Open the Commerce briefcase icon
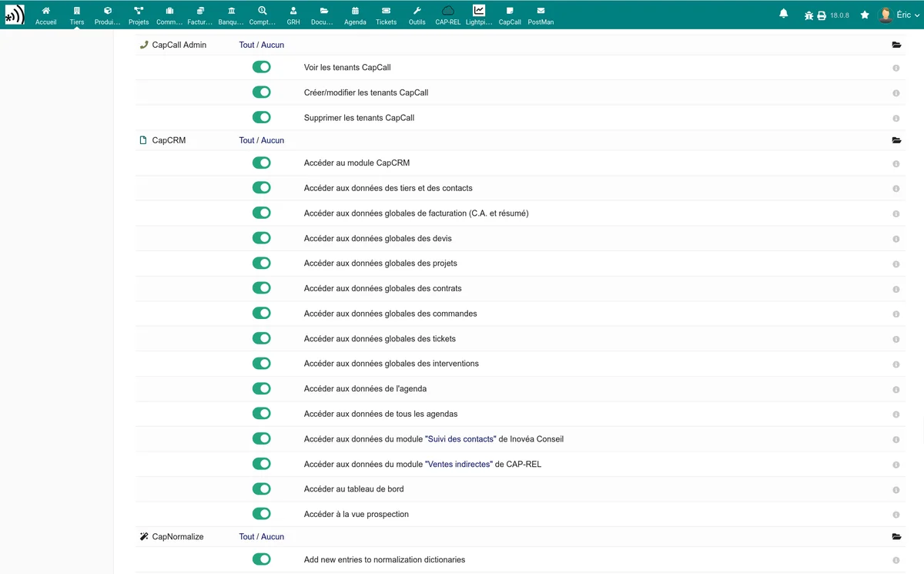The width and height of the screenshot is (924, 574). [169, 11]
